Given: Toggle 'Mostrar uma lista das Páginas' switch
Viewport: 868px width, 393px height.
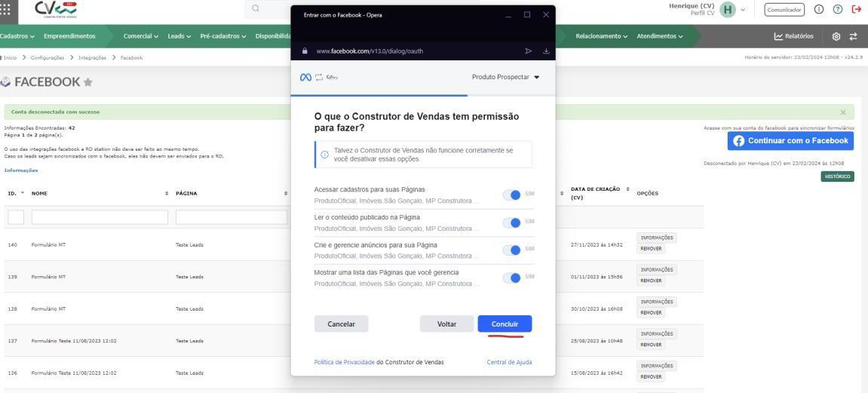Looking at the screenshot, I should [512, 278].
